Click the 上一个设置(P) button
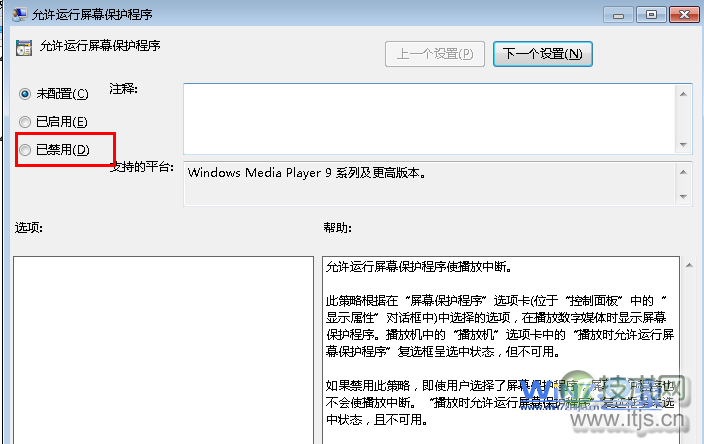This screenshot has width=704, height=444. [x=435, y=54]
